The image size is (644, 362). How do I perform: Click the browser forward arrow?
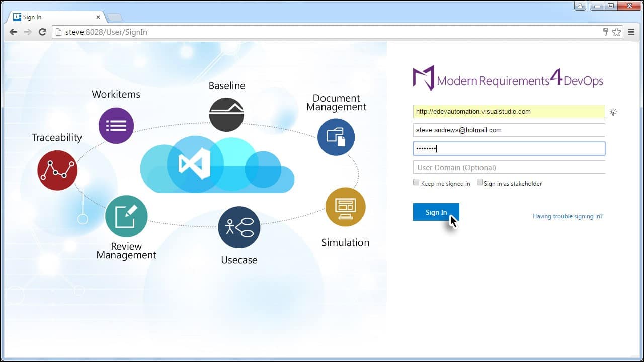[x=28, y=32]
